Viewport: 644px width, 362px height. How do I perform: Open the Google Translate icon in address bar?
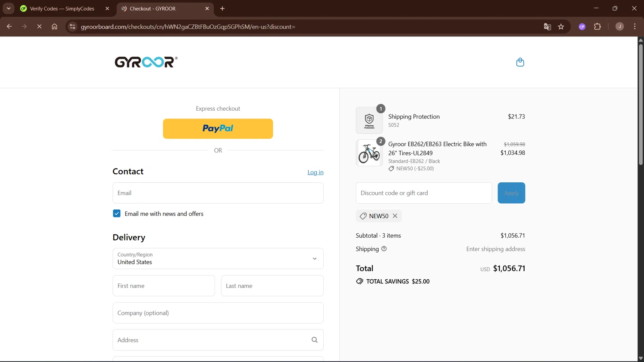click(x=547, y=27)
